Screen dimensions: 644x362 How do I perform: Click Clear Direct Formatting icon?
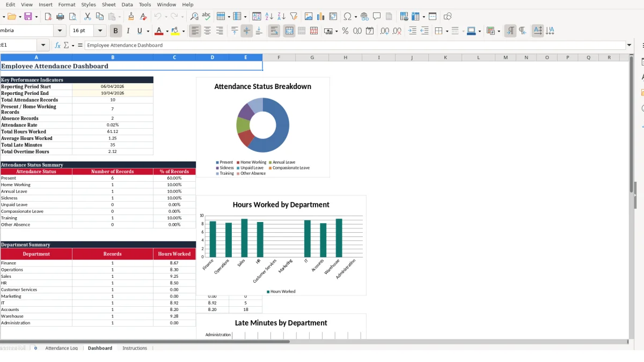tap(143, 17)
